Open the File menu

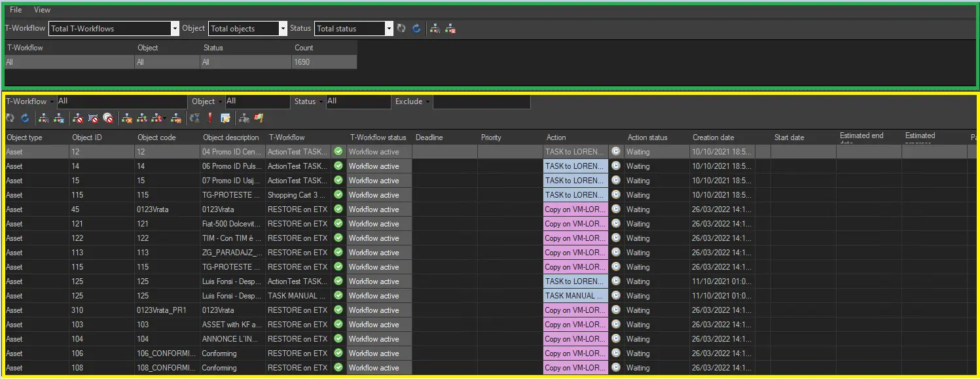coord(16,10)
